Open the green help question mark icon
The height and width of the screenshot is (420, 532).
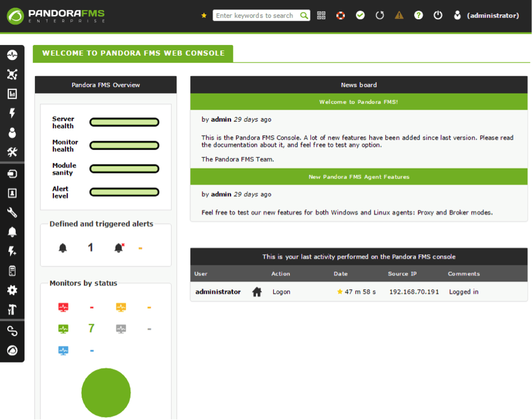[x=419, y=15]
